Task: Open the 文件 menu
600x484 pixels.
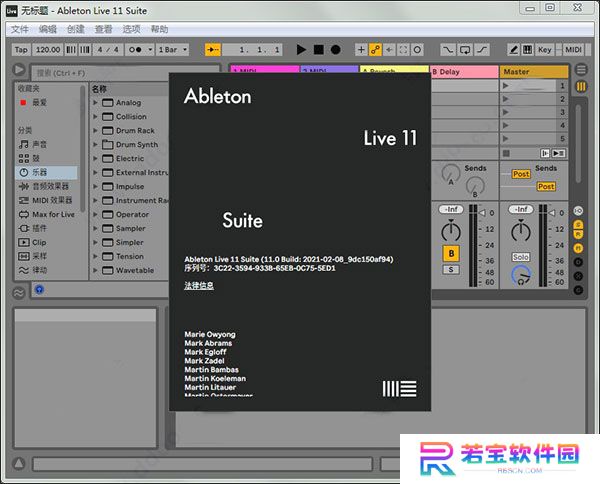Action: point(20,29)
